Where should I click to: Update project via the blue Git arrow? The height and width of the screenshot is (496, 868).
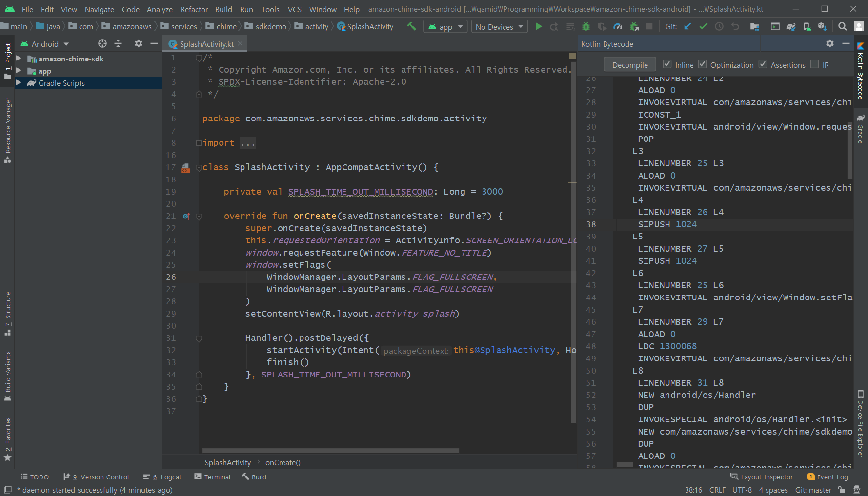click(687, 26)
